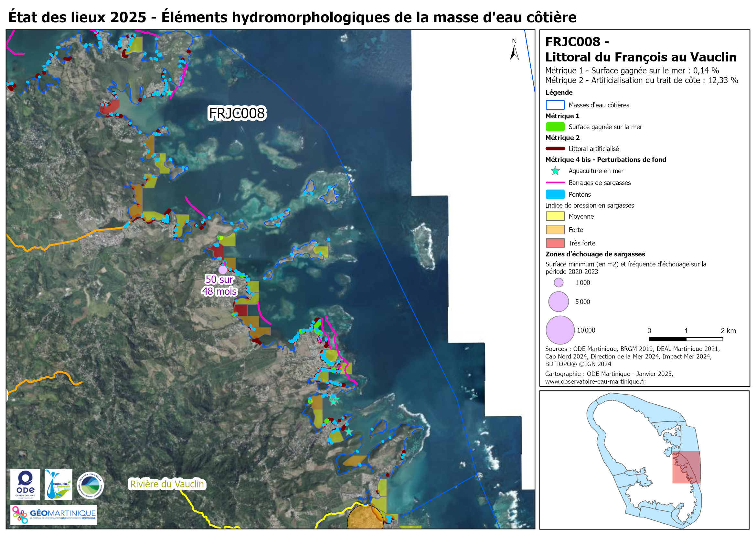Click the orange Forte pressure swatch

pyautogui.click(x=555, y=230)
